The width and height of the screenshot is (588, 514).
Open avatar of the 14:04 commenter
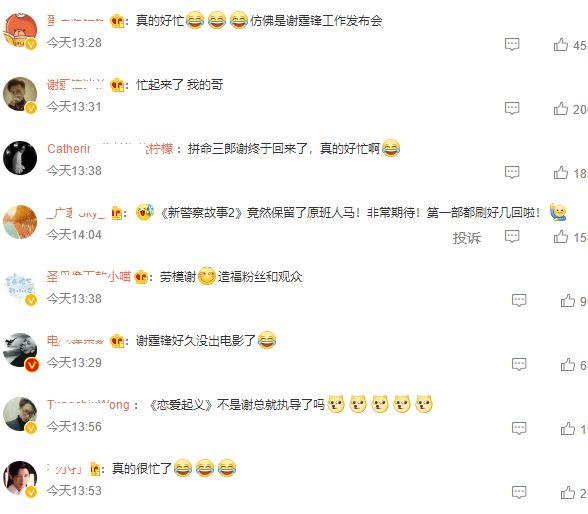(x=20, y=222)
